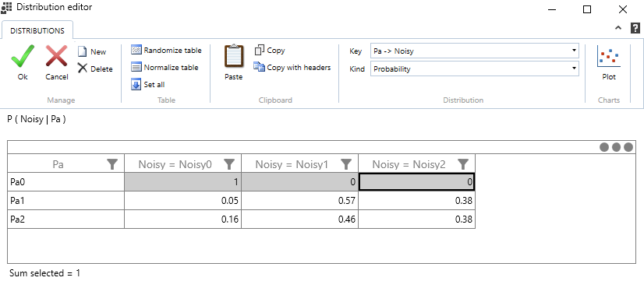Click the Distribution editor app icon in title bar

(x=7, y=8)
